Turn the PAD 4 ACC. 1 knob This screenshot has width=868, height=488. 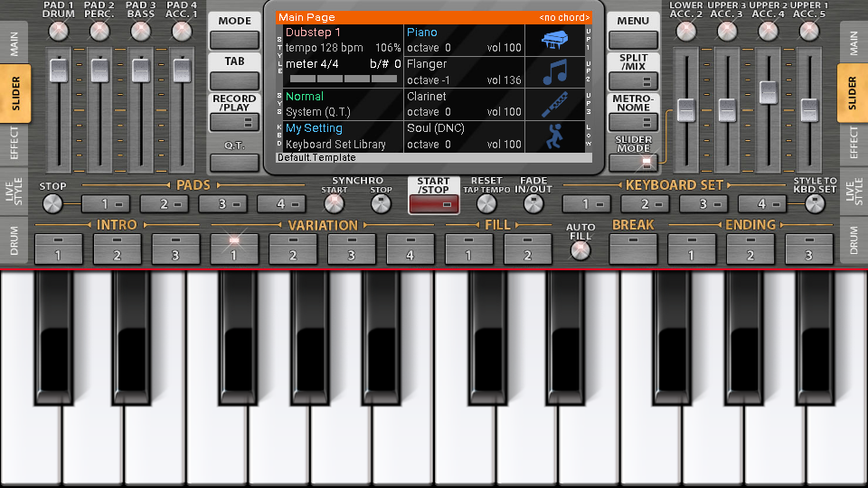point(182,32)
